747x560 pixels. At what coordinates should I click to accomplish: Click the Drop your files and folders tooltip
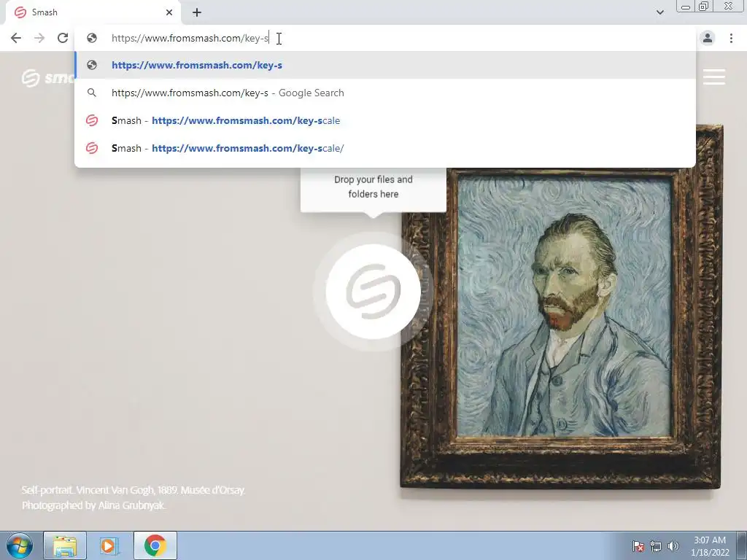coord(373,190)
